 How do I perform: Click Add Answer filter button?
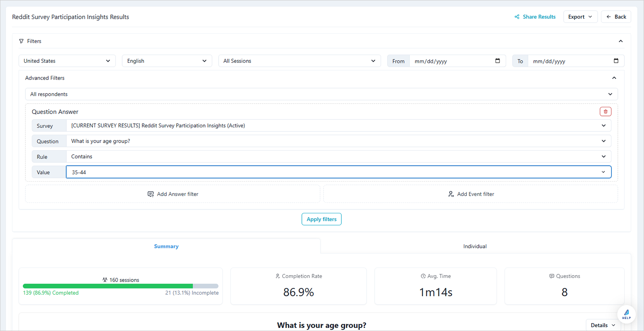(173, 194)
